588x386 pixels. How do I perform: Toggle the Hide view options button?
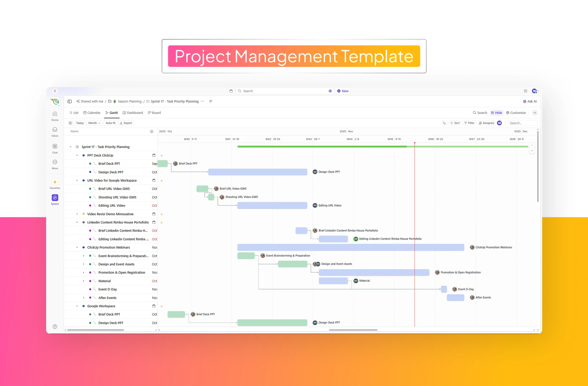point(496,113)
